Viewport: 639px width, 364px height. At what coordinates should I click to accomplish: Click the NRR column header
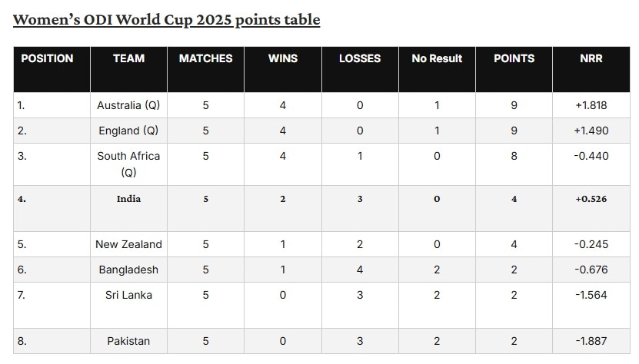pos(591,58)
